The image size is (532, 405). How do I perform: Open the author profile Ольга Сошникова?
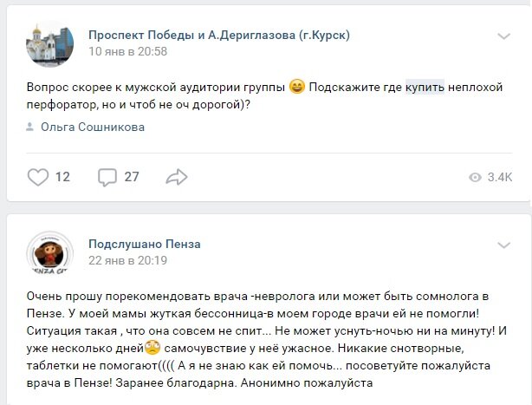pos(93,127)
